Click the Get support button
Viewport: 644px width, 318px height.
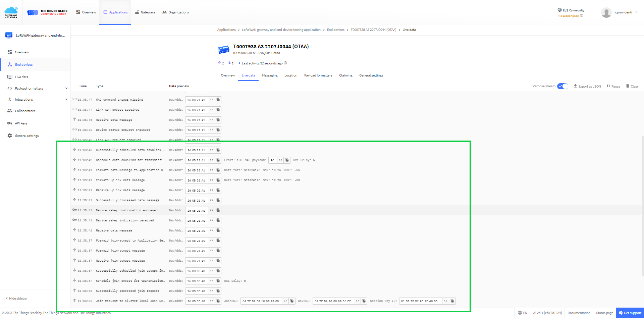pos(630,313)
